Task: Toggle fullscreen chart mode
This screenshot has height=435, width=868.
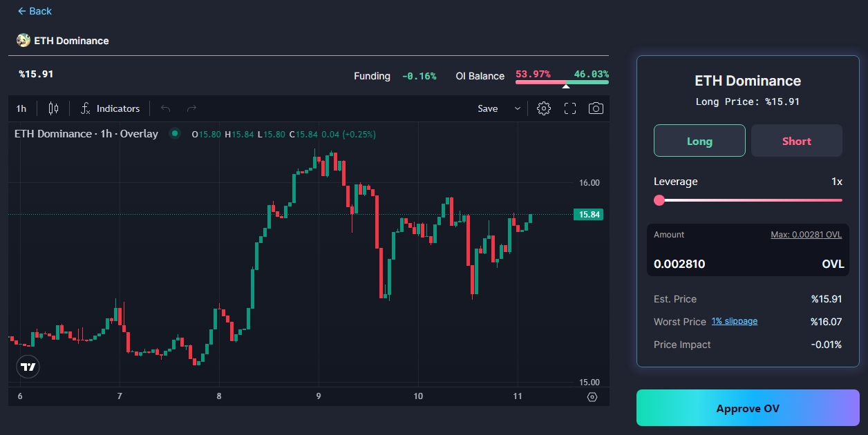Action: (x=570, y=108)
